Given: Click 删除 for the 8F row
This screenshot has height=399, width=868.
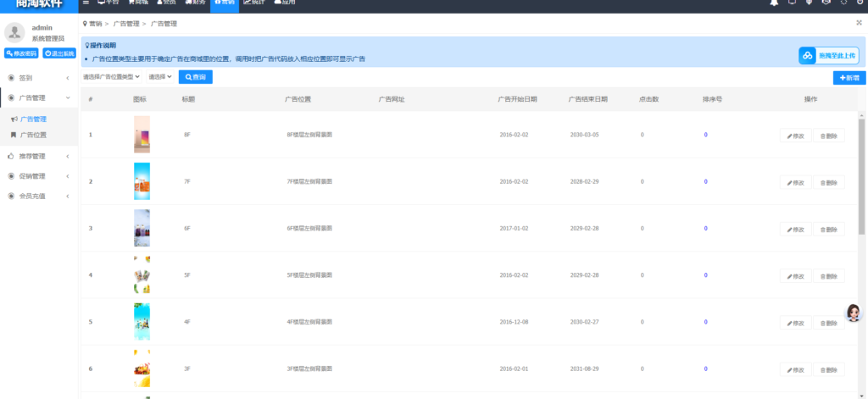Looking at the screenshot, I should (829, 136).
